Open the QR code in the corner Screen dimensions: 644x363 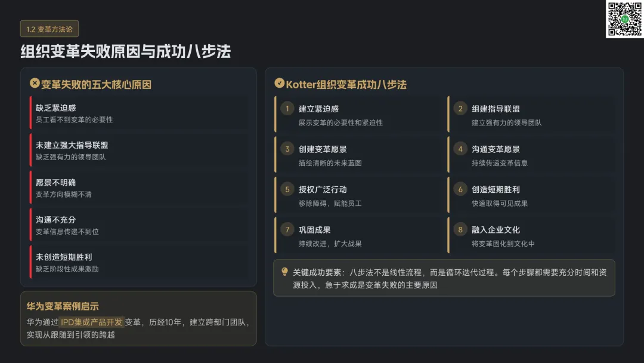624,19
